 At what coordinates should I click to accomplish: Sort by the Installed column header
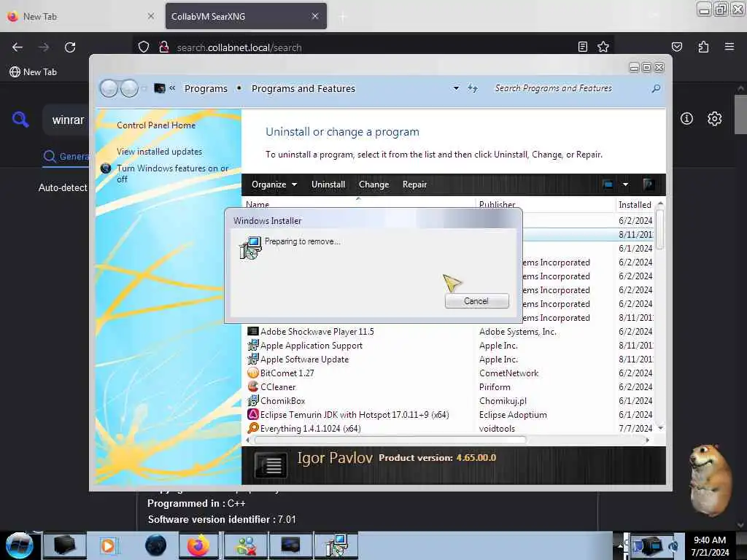635,204
